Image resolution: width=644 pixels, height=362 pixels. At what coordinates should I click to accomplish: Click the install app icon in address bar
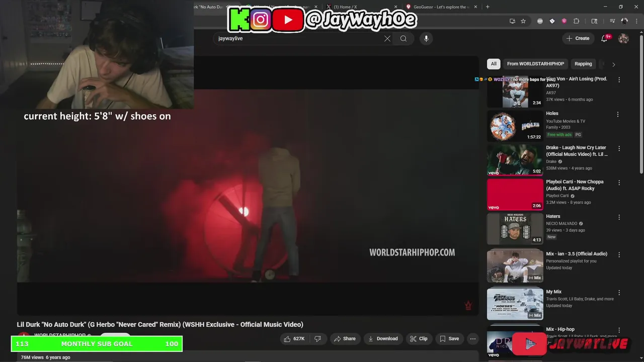pos(512,21)
